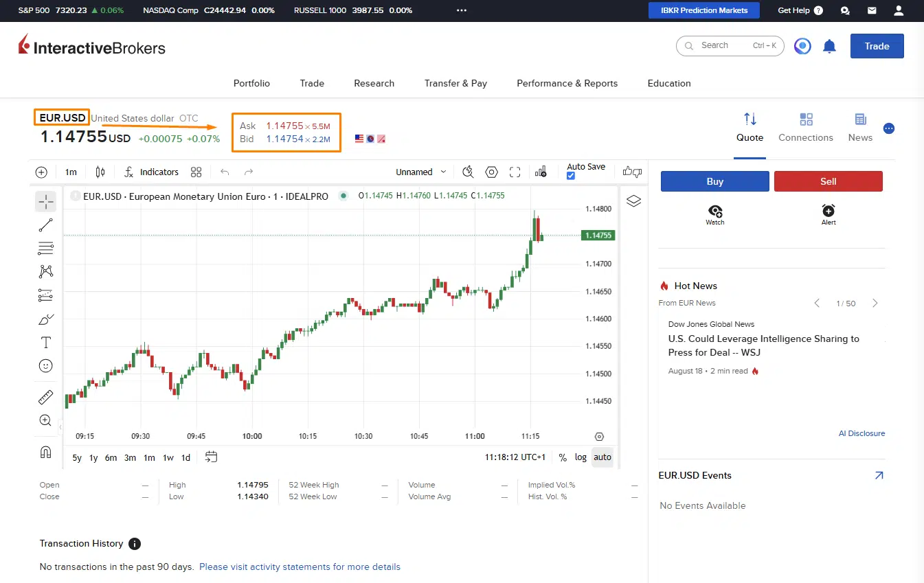
Task: Select the zoom in tool
Action: point(46,420)
